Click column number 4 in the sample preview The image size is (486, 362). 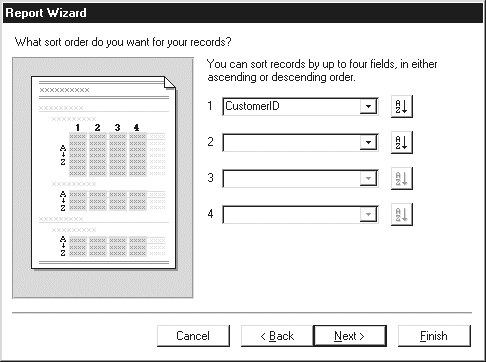(137, 127)
